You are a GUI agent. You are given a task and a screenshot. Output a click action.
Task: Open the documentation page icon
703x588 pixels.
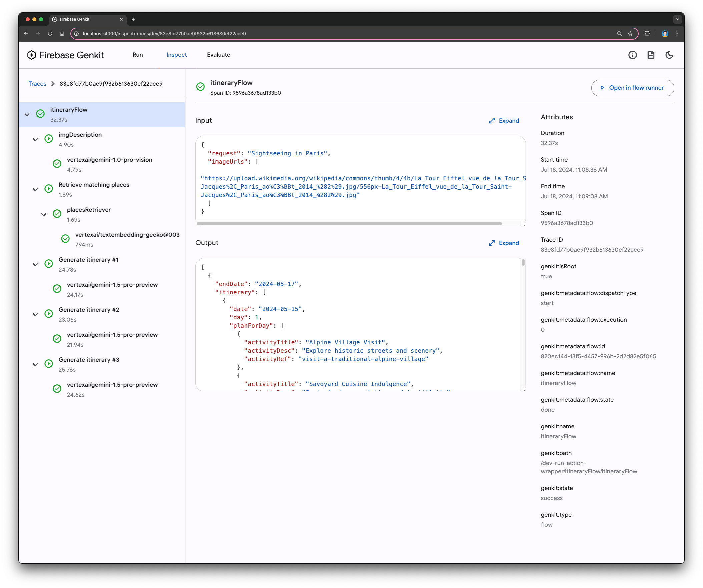(651, 55)
